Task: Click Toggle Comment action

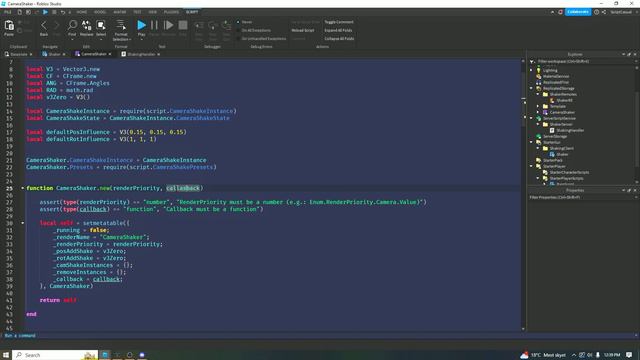Action: pyautogui.click(x=339, y=22)
